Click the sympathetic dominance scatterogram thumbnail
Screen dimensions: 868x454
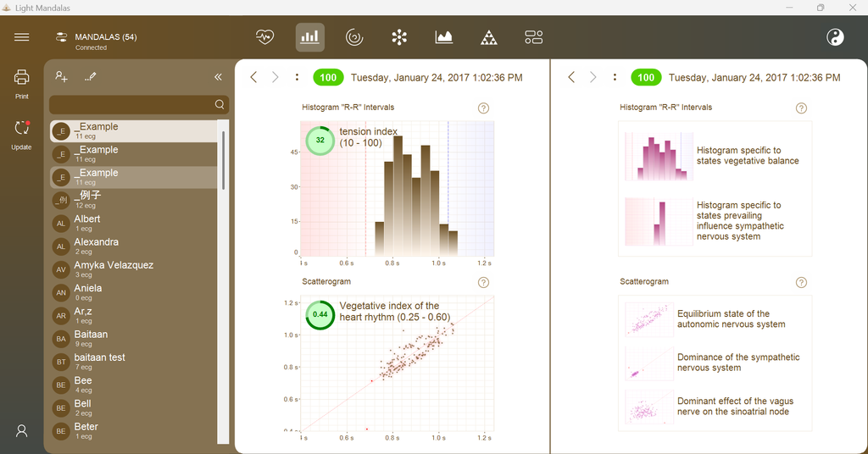click(648, 363)
